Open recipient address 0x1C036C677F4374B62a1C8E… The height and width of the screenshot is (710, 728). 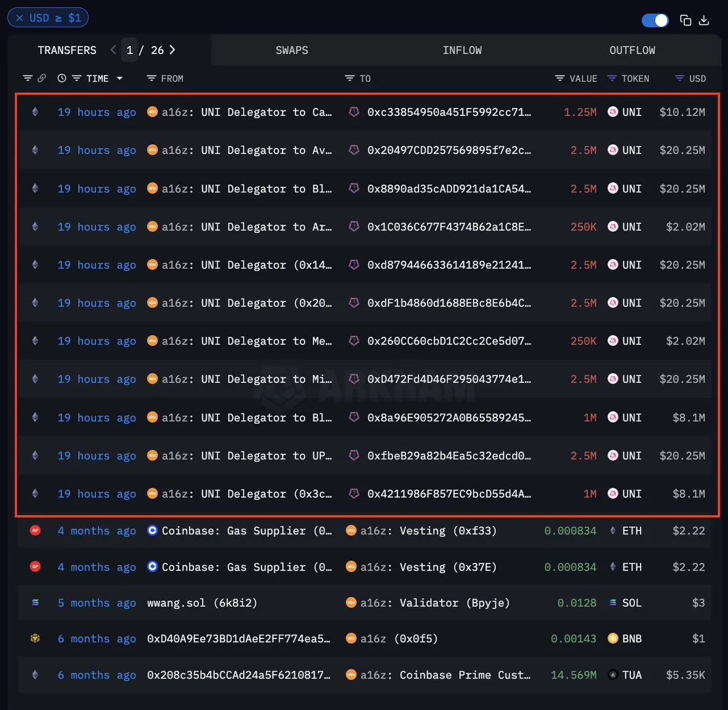449,227
